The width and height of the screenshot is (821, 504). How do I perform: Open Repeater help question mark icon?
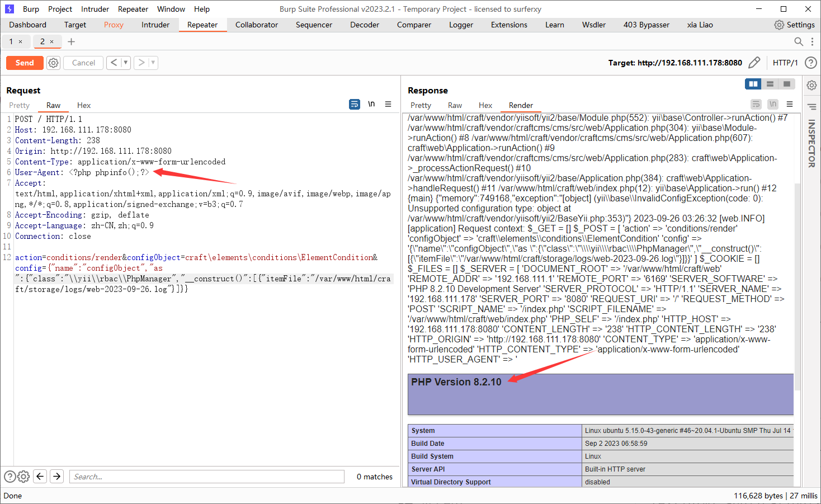[x=810, y=63]
